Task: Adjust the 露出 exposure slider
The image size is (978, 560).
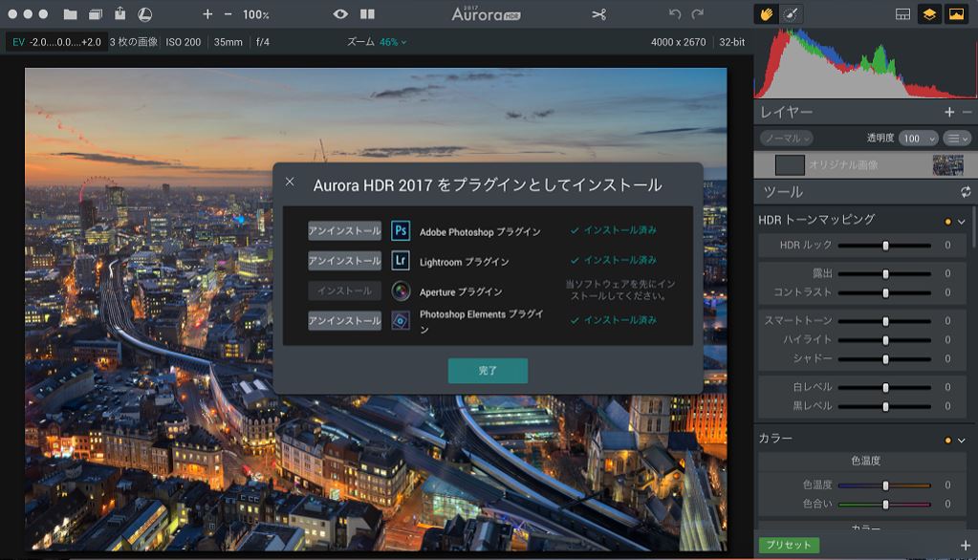Action: (x=884, y=273)
